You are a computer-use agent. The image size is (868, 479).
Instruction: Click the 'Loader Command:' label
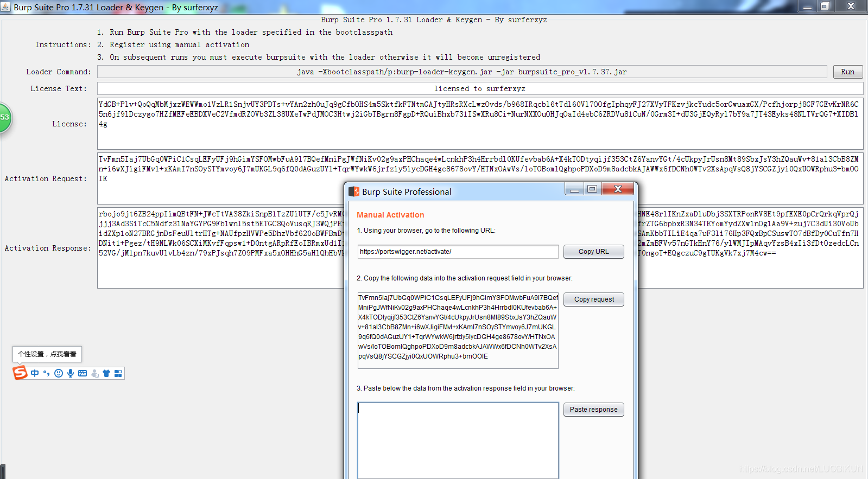[59, 72]
